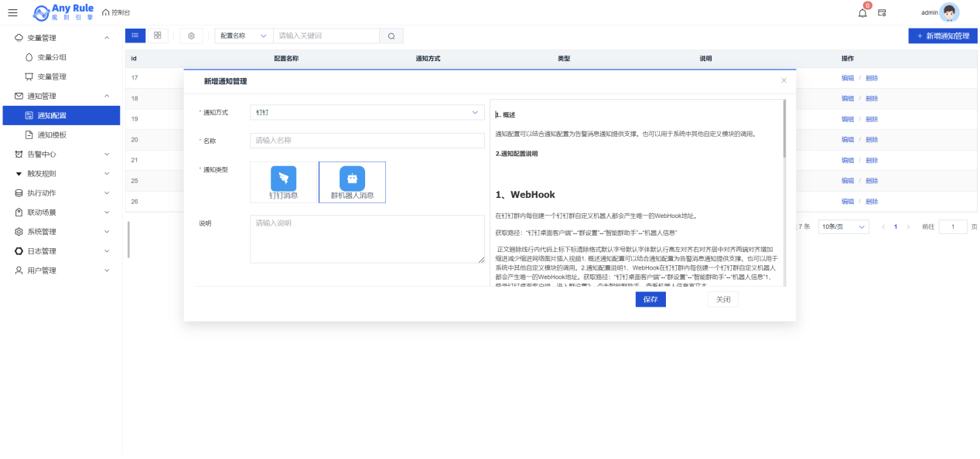Open 变量分组 in the sidebar
The width and height of the screenshot is (980, 459).
click(52, 57)
